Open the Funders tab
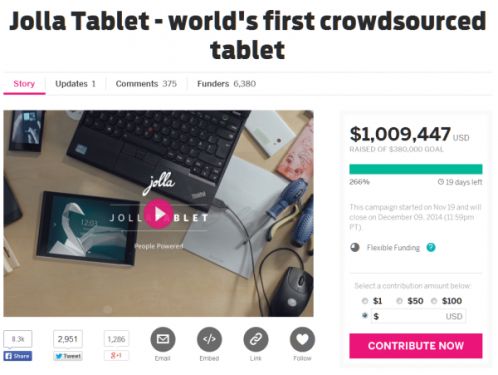The width and height of the screenshot is (498, 375). [226, 84]
